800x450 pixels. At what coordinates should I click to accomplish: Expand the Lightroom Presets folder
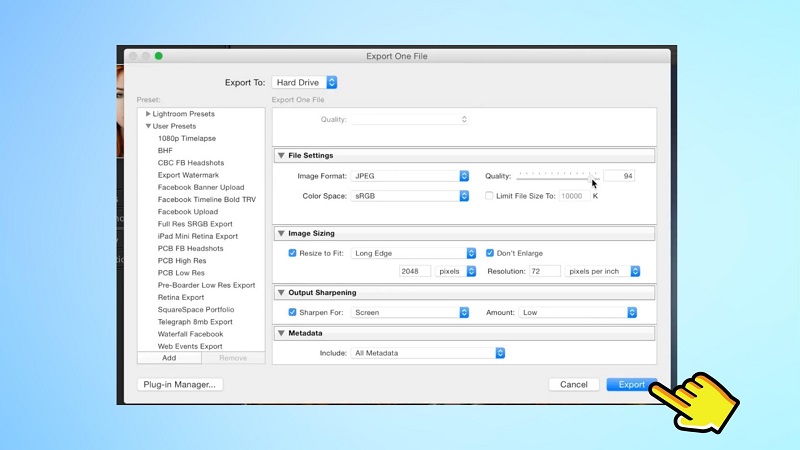click(x=148, y=114)
